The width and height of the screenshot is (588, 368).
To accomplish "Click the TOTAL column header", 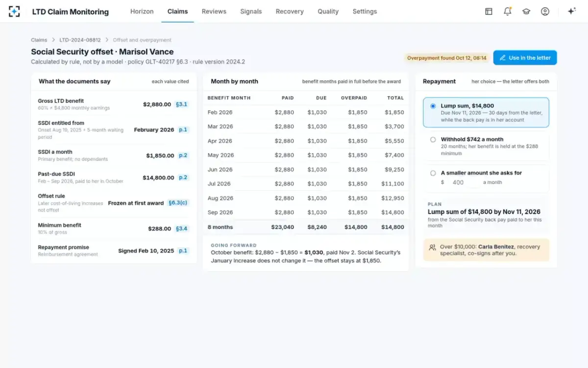I will (x=395, y=98).
